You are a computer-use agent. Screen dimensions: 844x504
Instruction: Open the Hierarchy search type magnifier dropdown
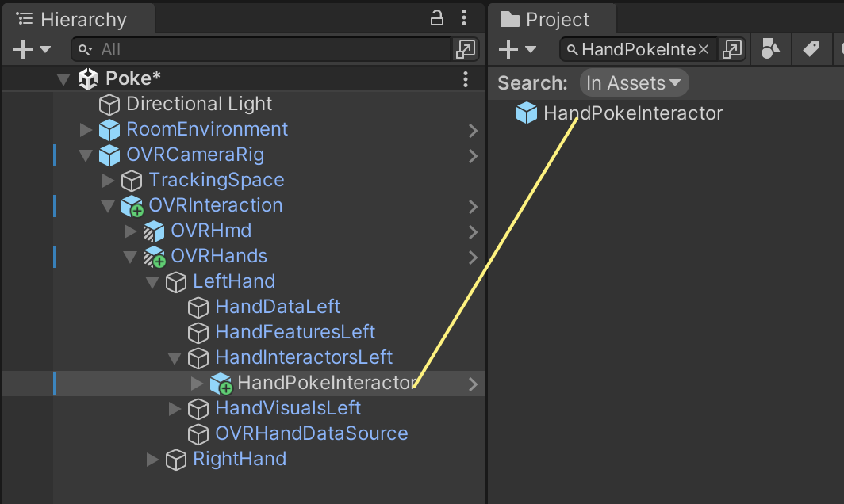[x=85, y=50]
